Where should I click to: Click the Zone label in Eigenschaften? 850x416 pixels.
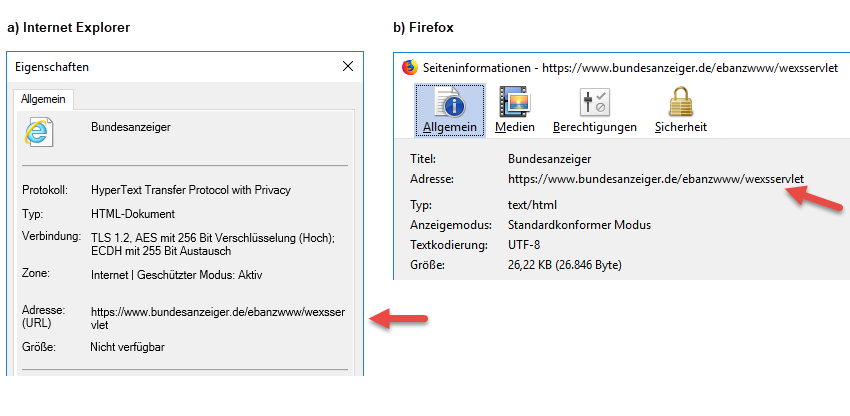36,273
